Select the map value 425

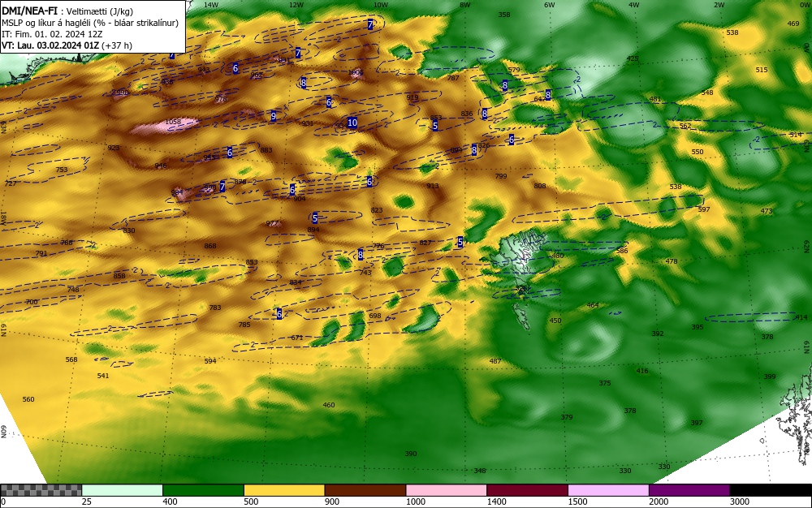pyautogui.click(x=633, y=59)
